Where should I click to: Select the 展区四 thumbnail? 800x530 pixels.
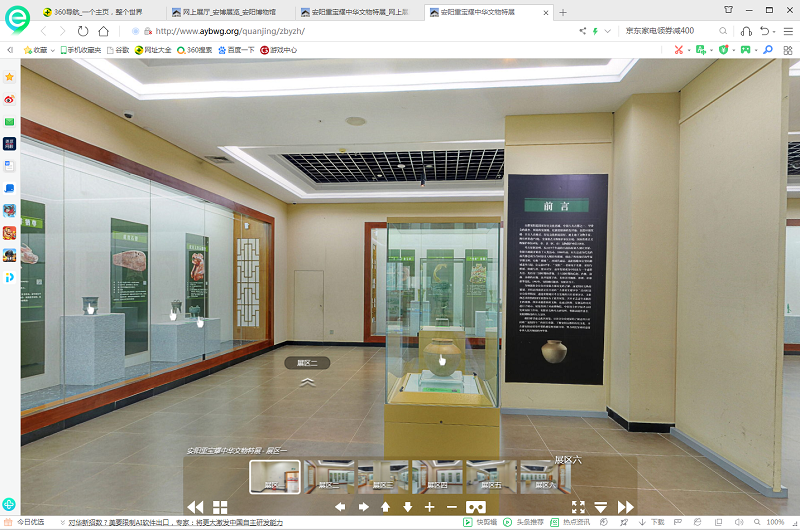(437, 477)
